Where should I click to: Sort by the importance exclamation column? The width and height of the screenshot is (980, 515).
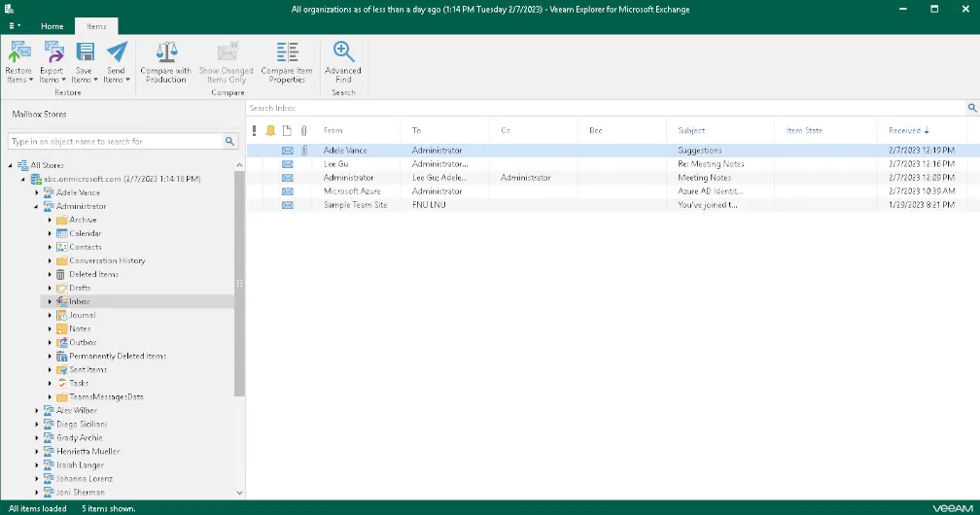click(x=254, y=130)
